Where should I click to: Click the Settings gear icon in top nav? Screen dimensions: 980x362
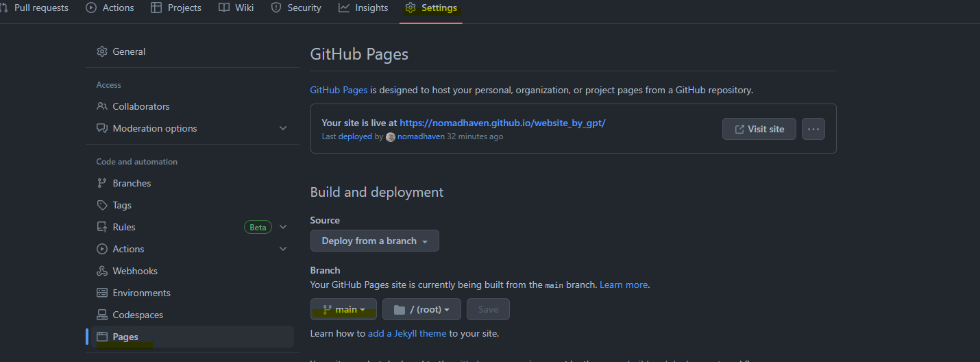[411, 8]
